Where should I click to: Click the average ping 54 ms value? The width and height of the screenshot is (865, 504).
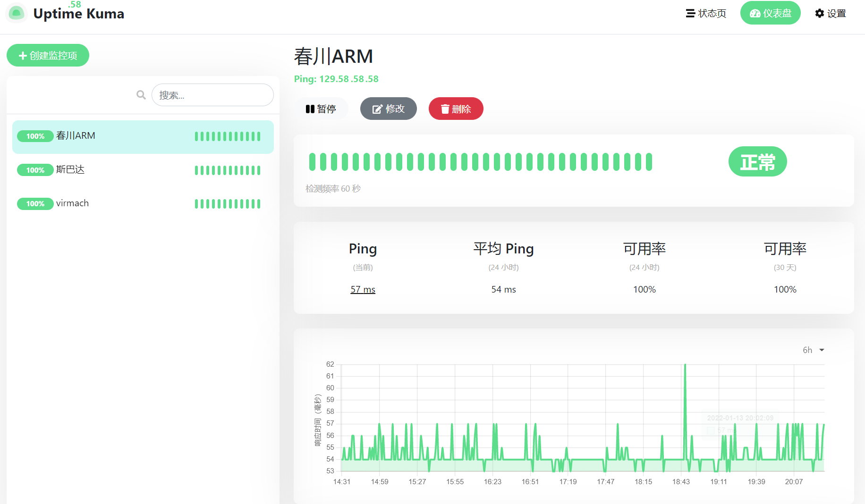(x=503, y=289)
